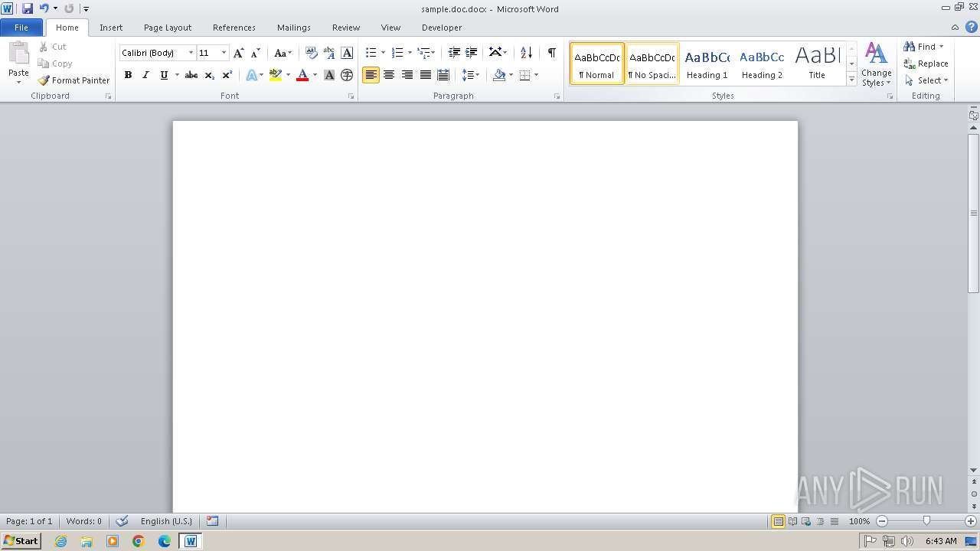The width and height of the screenshot is (980, 551).
Task: Switch to Web Layout view
Action: point(805,521)
